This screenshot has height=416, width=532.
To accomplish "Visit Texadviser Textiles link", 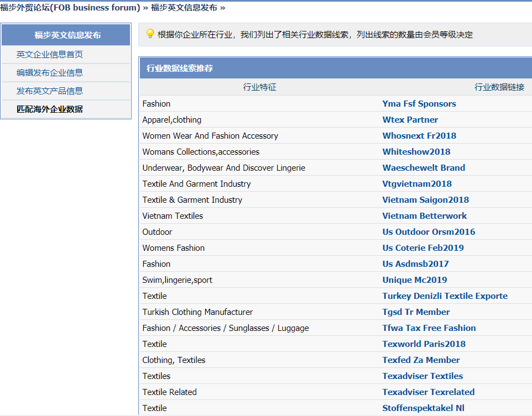I will 423,376.
